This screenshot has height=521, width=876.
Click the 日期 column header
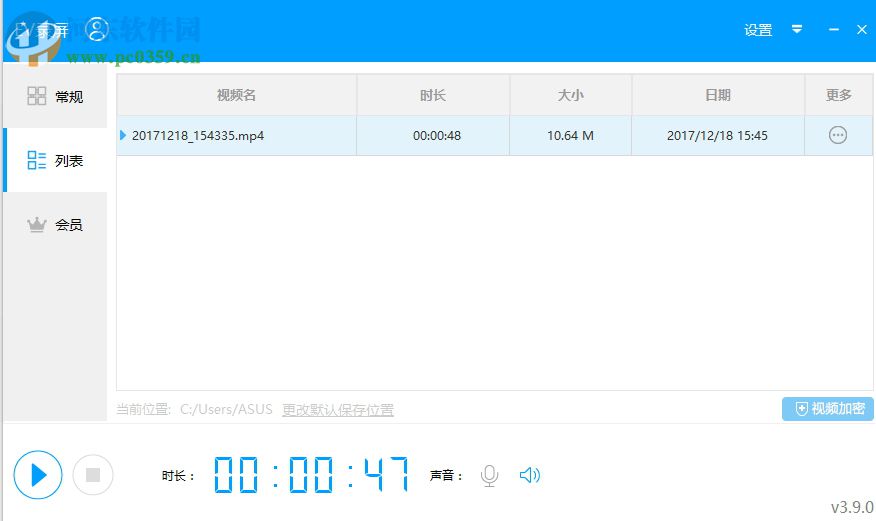click(718, 95)
